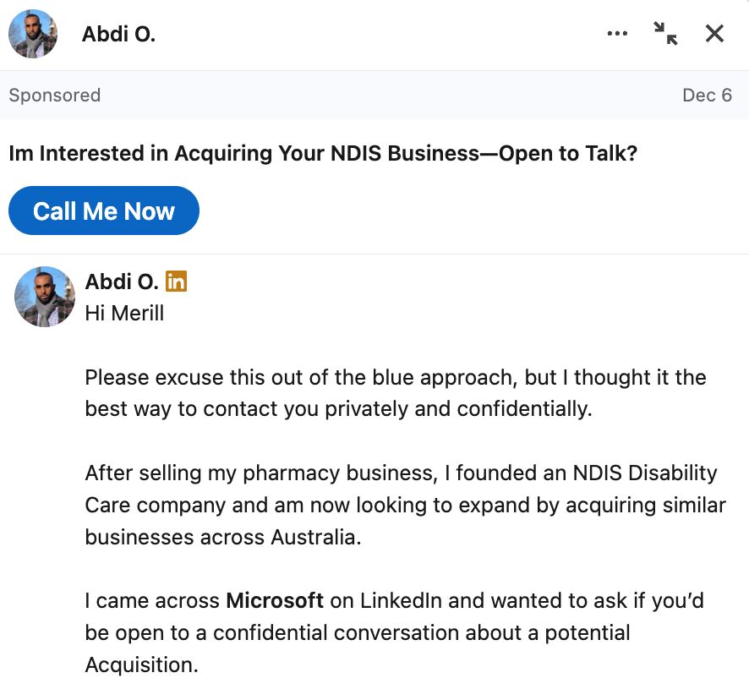Close the sponsored conversation
The width and height of the screenshot is (749, 700).
coord(714,33)
